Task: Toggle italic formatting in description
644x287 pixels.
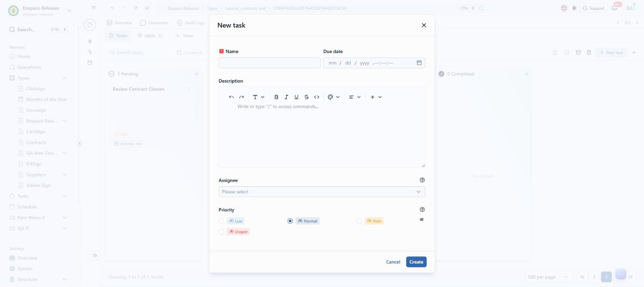Action: [x=286, y=97]
